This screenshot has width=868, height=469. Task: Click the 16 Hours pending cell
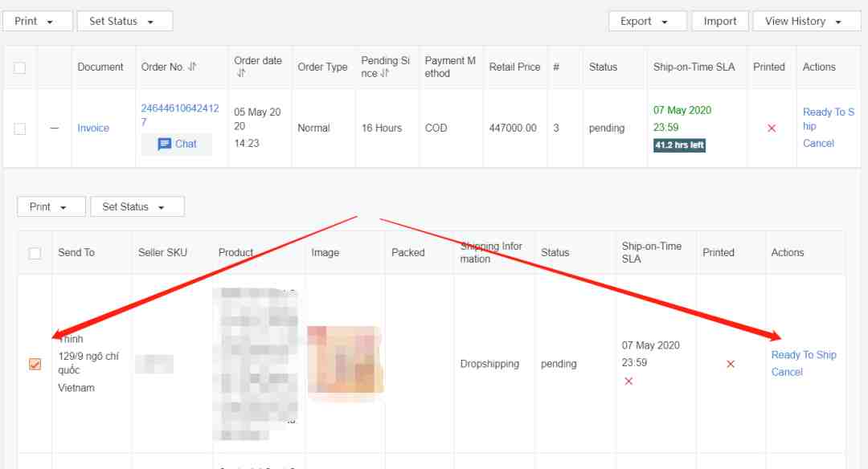382,128
